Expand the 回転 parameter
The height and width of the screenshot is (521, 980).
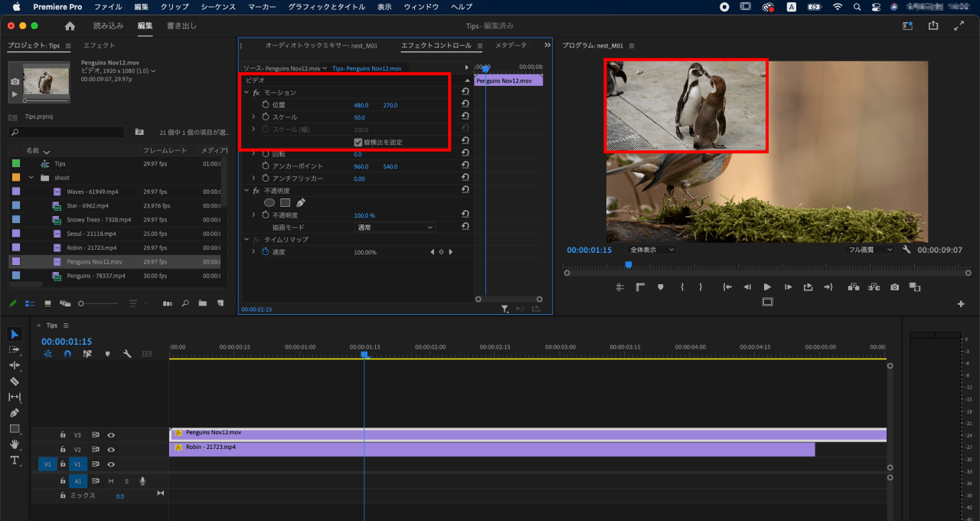[253, 154]
